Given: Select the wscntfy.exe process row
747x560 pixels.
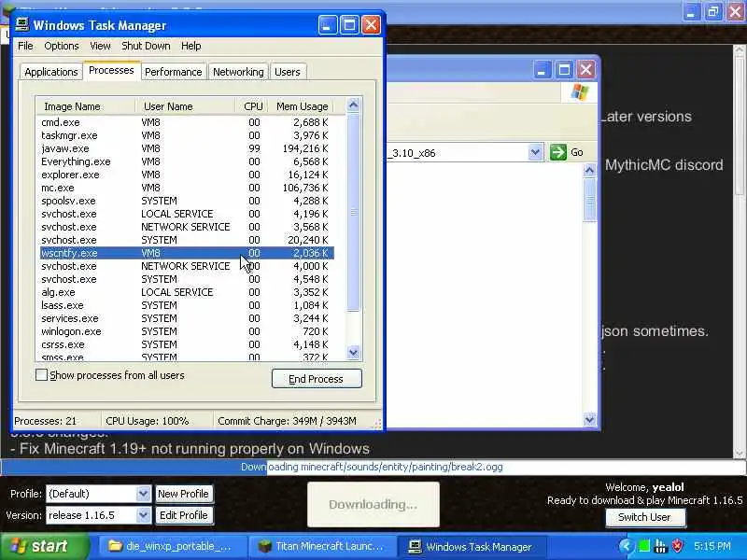Looking at the screenshot, I should click(187, 253).
